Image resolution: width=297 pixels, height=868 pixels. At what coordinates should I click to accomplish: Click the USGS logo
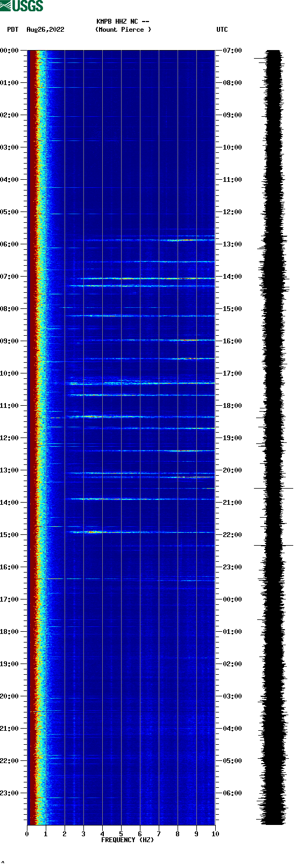tap(22, 6)
